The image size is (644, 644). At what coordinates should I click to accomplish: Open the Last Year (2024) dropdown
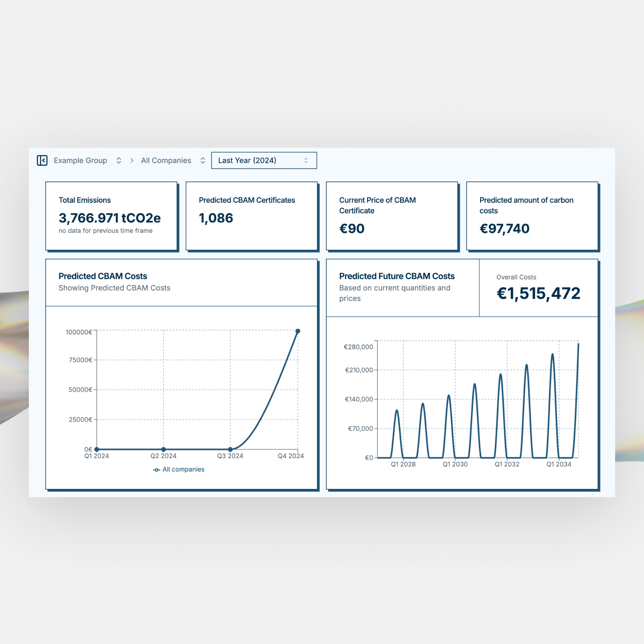coord(264,160)
